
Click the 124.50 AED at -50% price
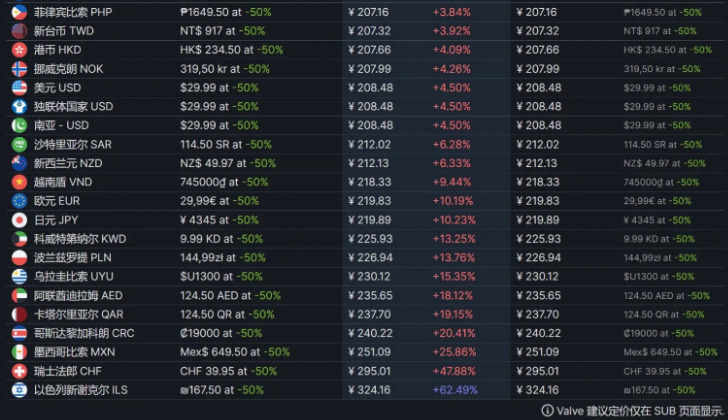click(230, 296)
